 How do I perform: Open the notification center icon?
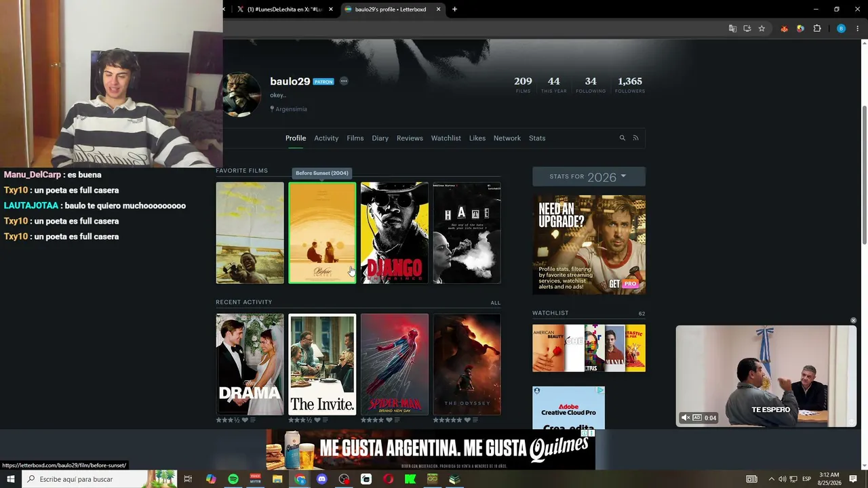(853, 479)
